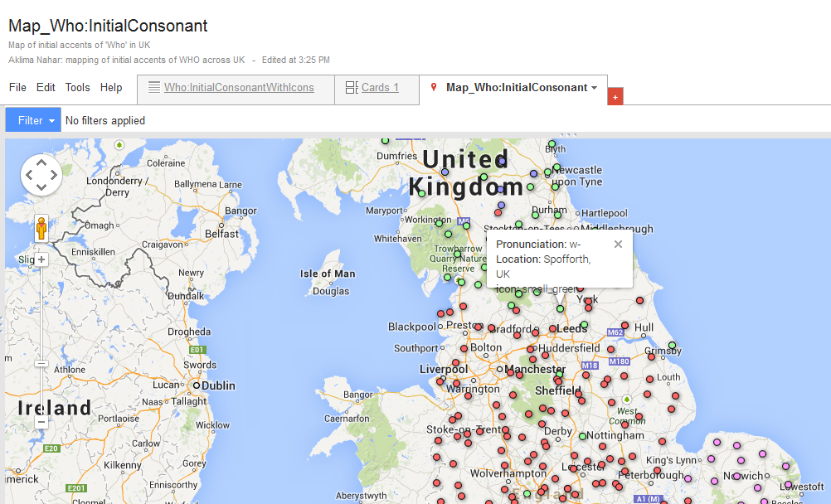The height and width of the screenshot is (504, 831).
Task: Click the West Common park tree icon
Action: [627, 399]
